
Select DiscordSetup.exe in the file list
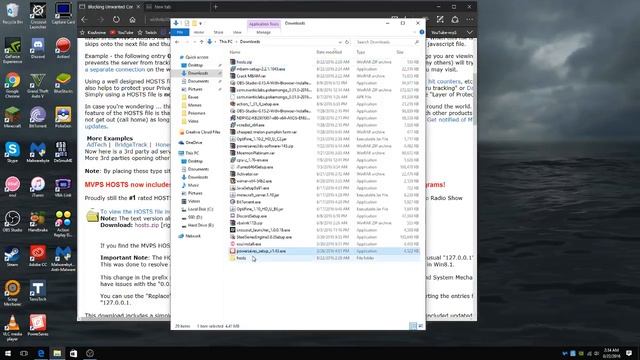tap(324, 216)
